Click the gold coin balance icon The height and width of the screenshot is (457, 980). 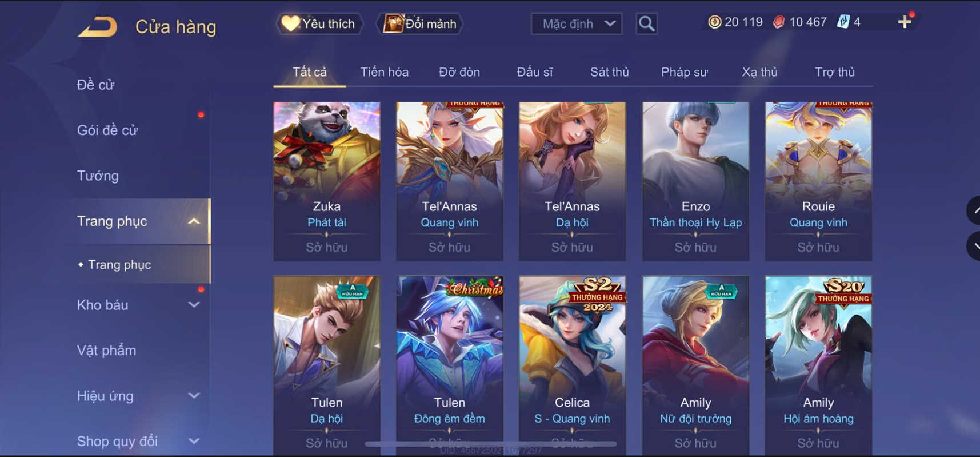pyautogui.click(x=714, y=22)
